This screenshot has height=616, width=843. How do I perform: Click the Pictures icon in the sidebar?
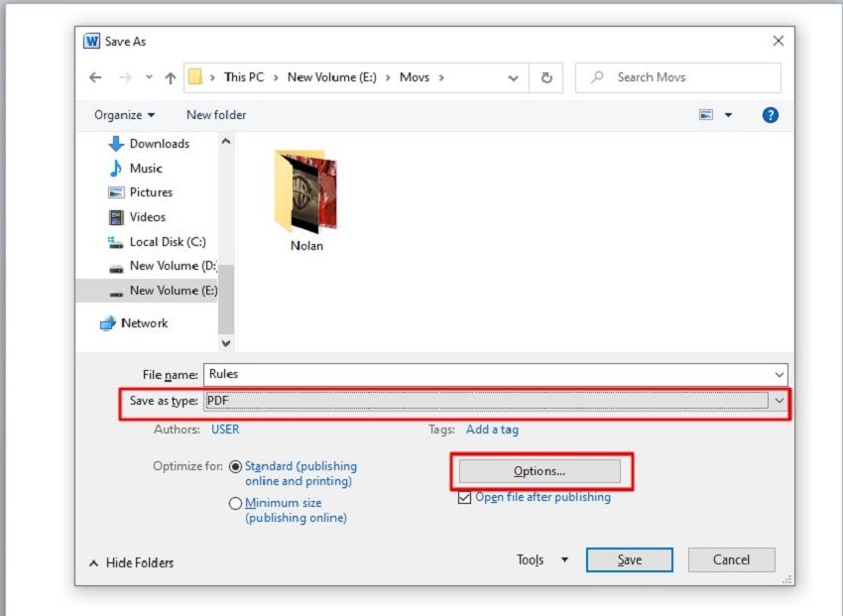(116, 192)
